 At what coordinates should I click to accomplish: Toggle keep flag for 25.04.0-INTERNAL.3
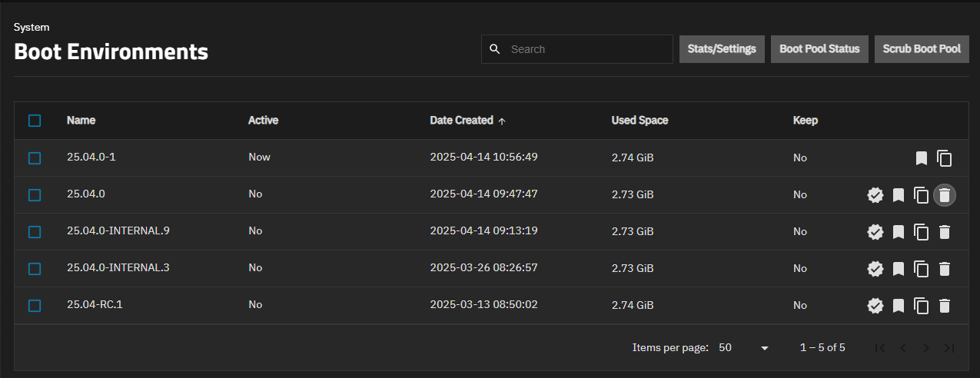pyautogui.click(x=898, y=269)
